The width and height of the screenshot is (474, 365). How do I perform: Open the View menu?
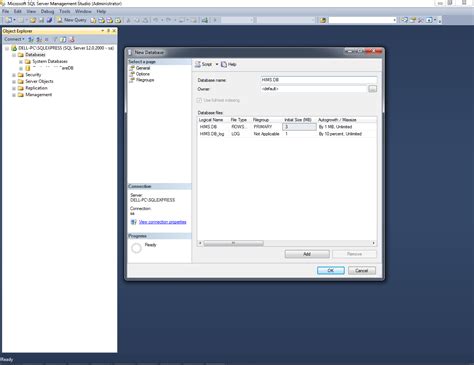coord(31,11)
